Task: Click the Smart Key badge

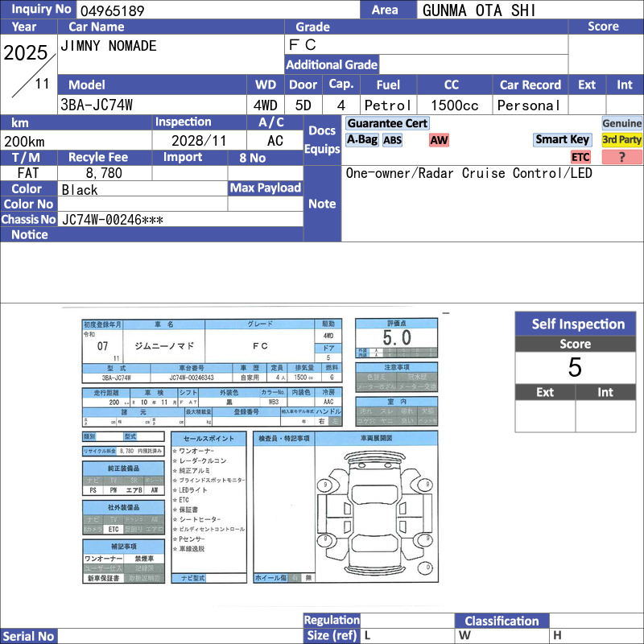Action: [562, 139]
